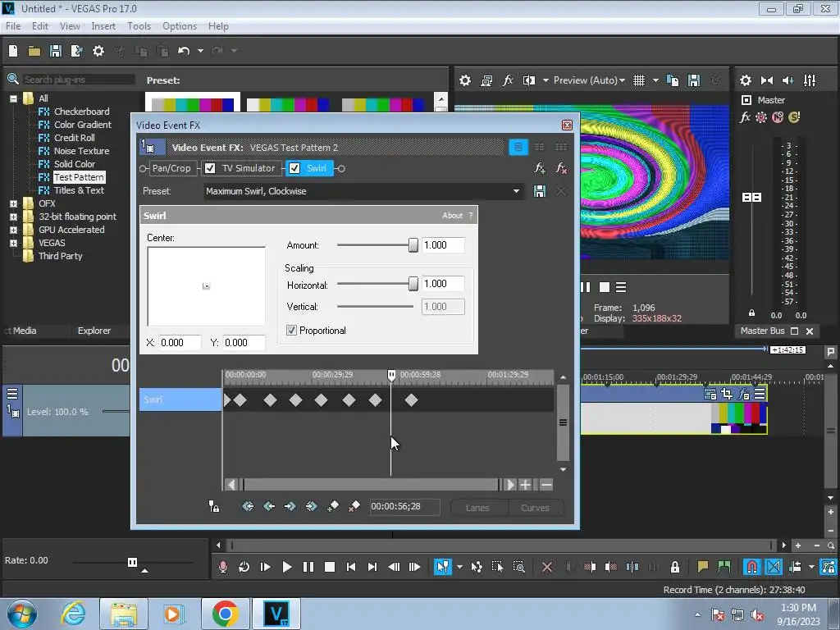Click the Lanes button in the keyframe controller
The width and height of the screenshot is (840, 630).
click(477, 508)
